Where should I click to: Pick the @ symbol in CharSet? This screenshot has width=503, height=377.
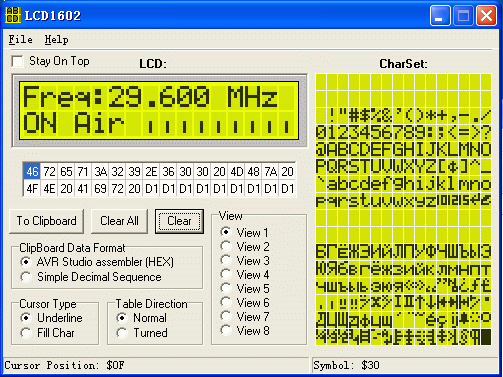pos(321,150)
